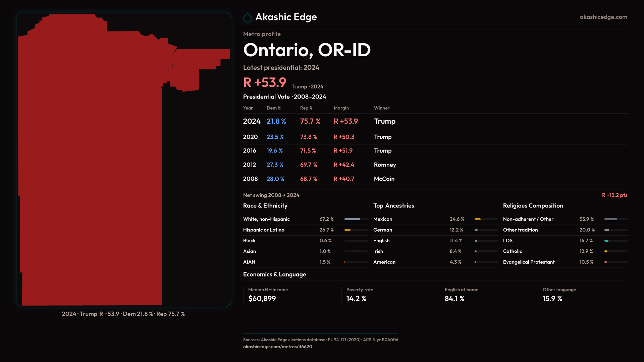Click the Evangelical Protestant red bar

[606, 262]
